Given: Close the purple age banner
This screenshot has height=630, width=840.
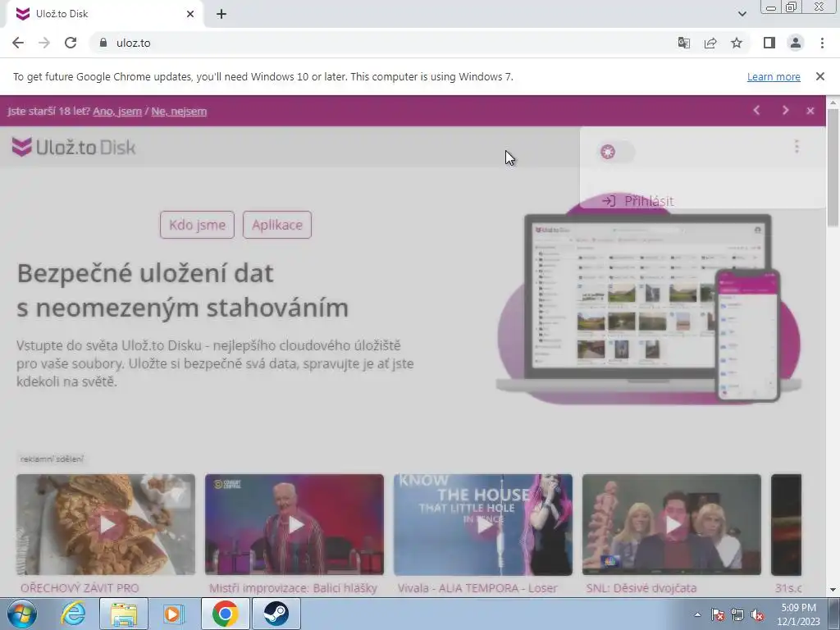Looking at the screenshot, I should click(x=810, y=111).
